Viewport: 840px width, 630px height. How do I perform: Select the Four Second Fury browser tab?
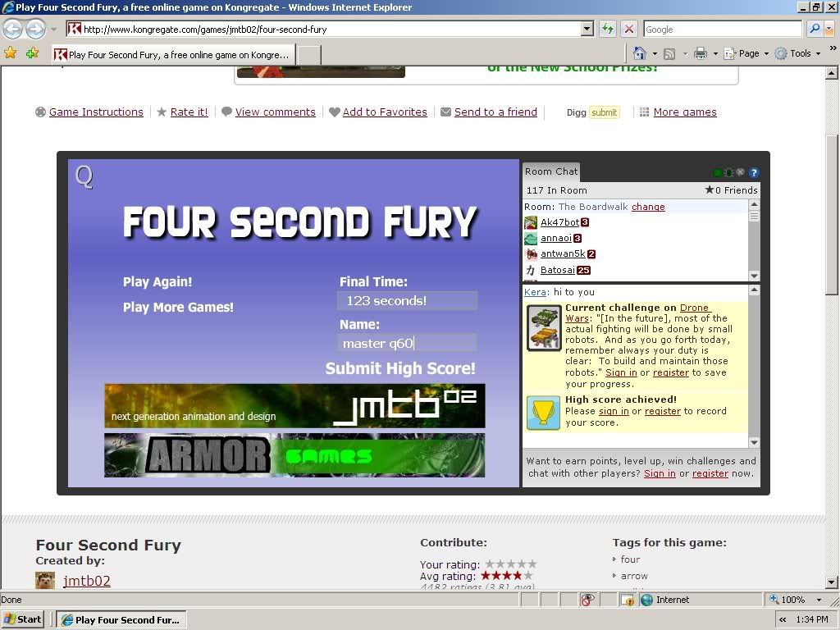pyautogui.click(x=172, y=55)
